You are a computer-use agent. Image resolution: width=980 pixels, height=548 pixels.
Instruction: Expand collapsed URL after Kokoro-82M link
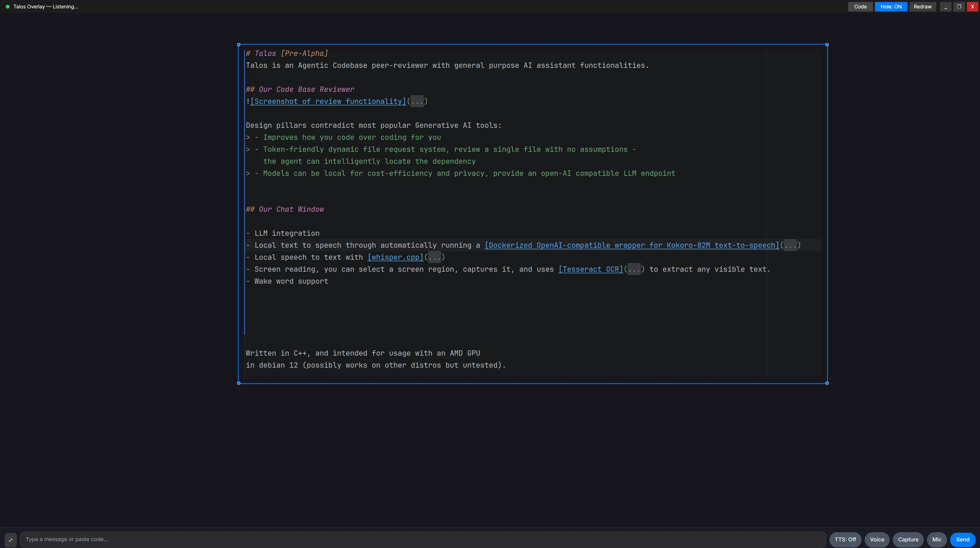tap(790, 245)
